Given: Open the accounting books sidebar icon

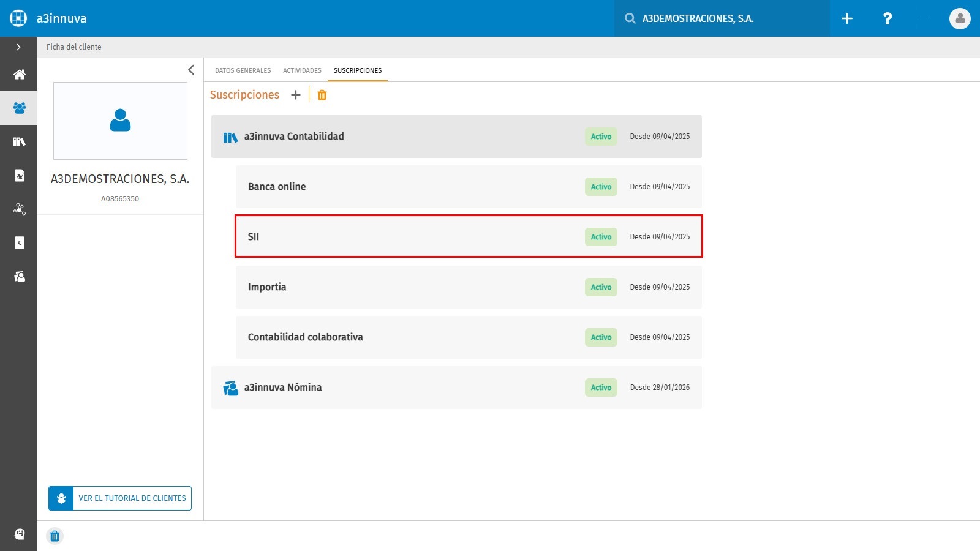Looking at the screenshot, I should (x=19, y=142).
